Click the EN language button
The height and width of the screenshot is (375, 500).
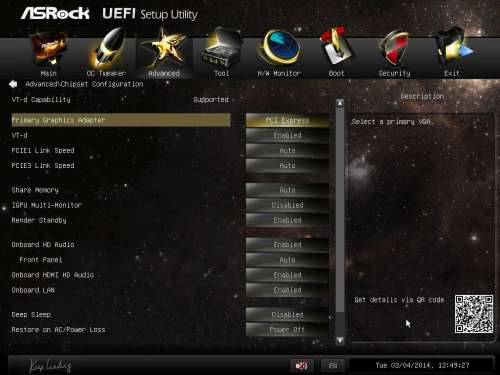(x=333, y=366)
